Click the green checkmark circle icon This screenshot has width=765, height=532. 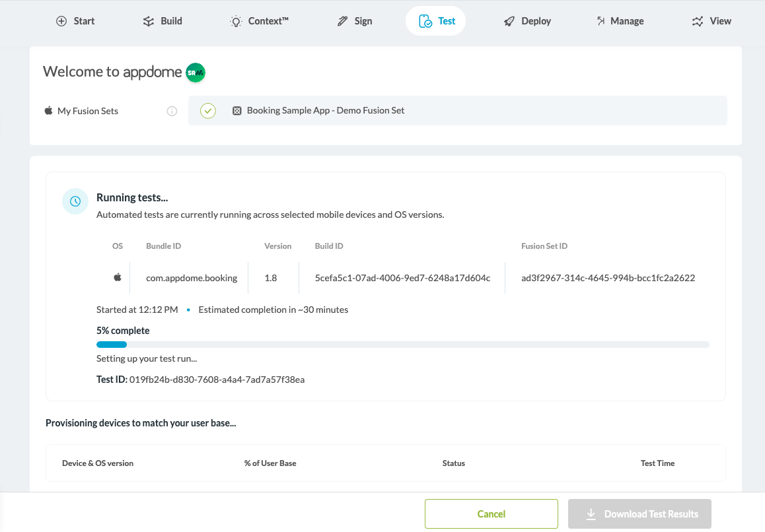208,111
